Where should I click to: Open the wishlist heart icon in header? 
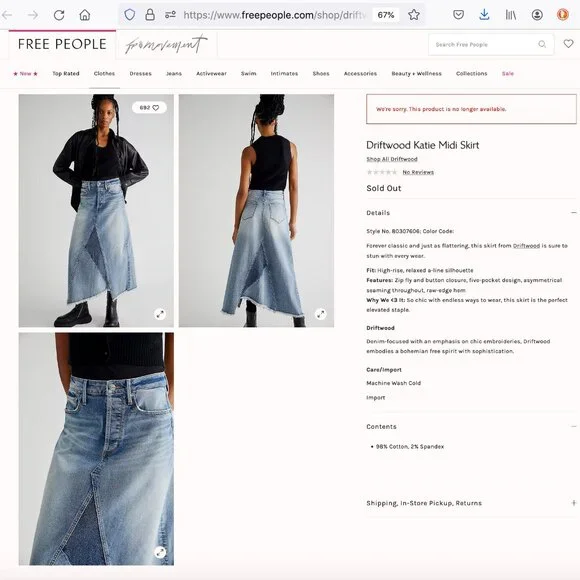point(568,44)
